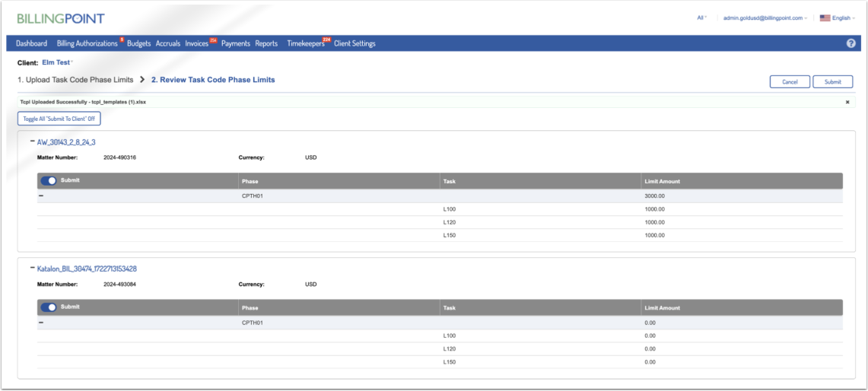The height and width of the screenshot is (391, 868).
Task: Collapse CPTH01 phase row with 3000.00 limit
Action: click(41, 196)
